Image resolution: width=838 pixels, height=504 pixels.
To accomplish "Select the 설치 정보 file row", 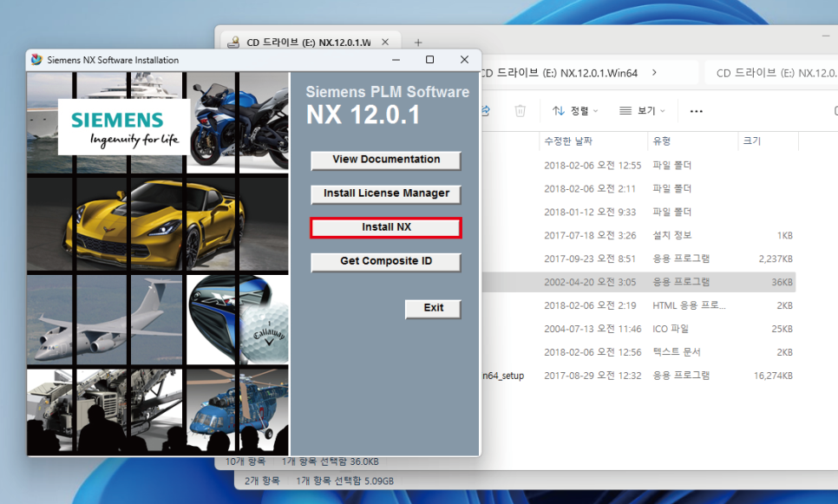I will pos(638,236).
